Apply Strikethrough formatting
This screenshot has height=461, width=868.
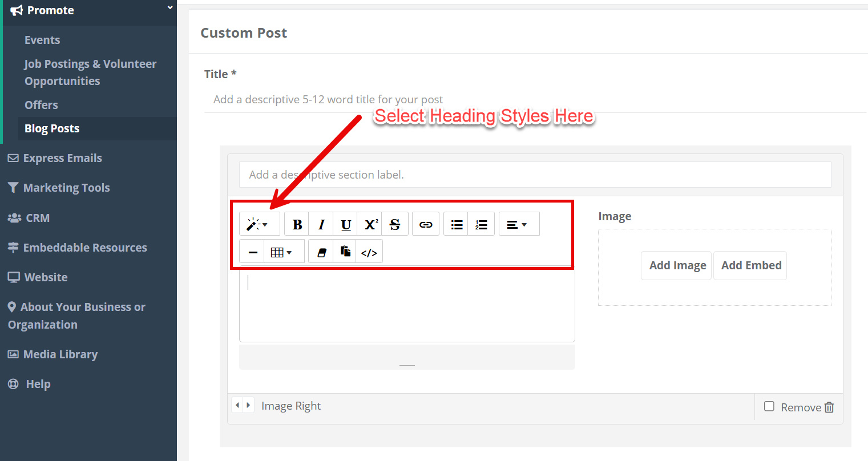395,224
